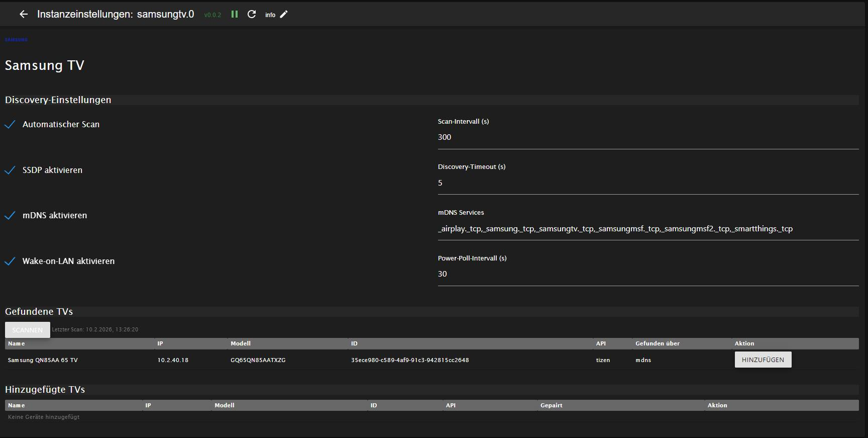
Task: Disable Automatischer Scan checkbox
Action: click(x=10, y=125)
